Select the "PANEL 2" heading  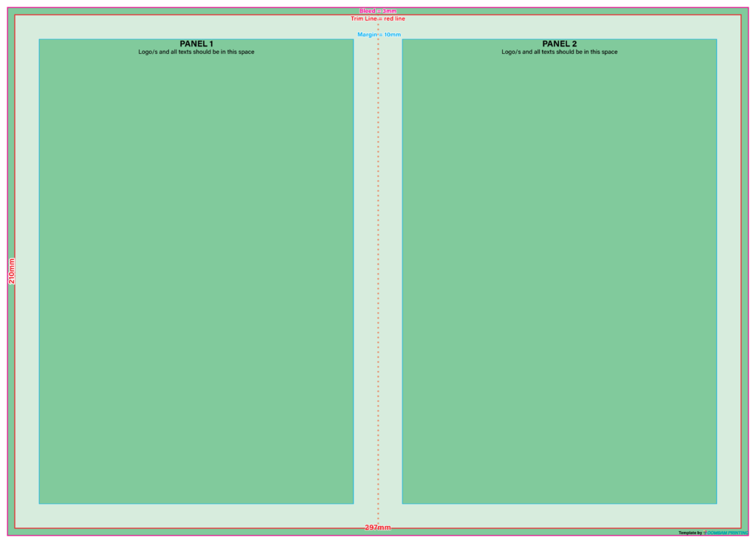560,44
